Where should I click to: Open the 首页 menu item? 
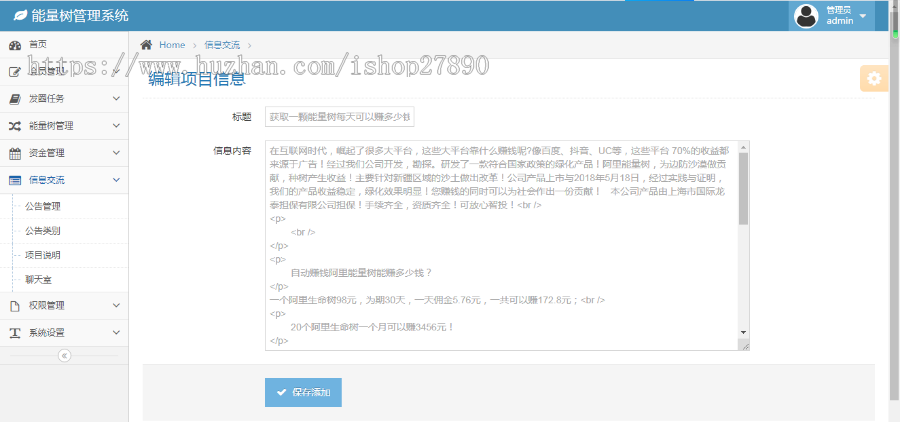38,44
